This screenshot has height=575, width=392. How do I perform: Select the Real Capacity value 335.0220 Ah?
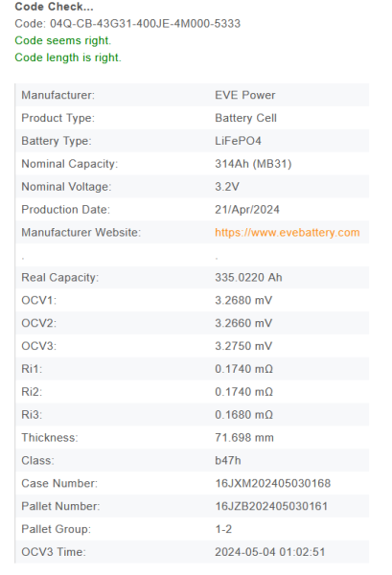pyautogui.click(x=248, y=278)
